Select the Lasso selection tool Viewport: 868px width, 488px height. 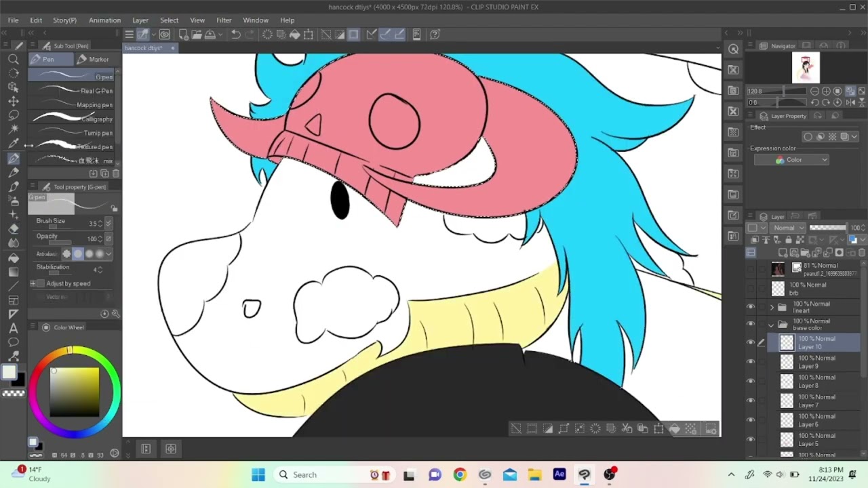[13, 115]
